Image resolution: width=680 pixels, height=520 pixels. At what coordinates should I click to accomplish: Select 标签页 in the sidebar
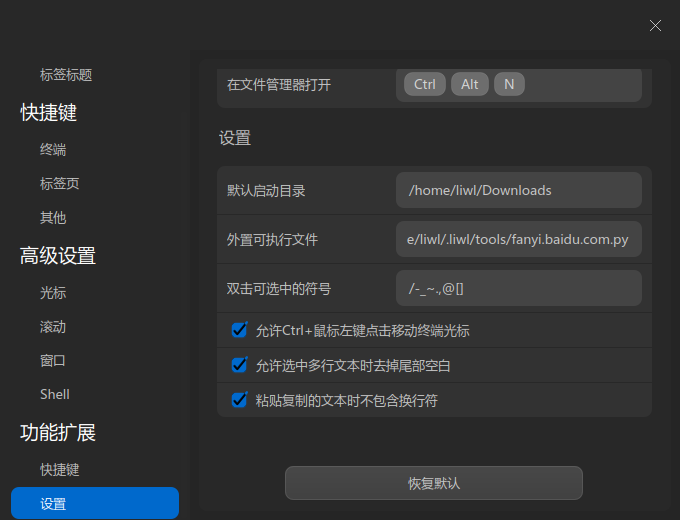click(x=59, y=183)
